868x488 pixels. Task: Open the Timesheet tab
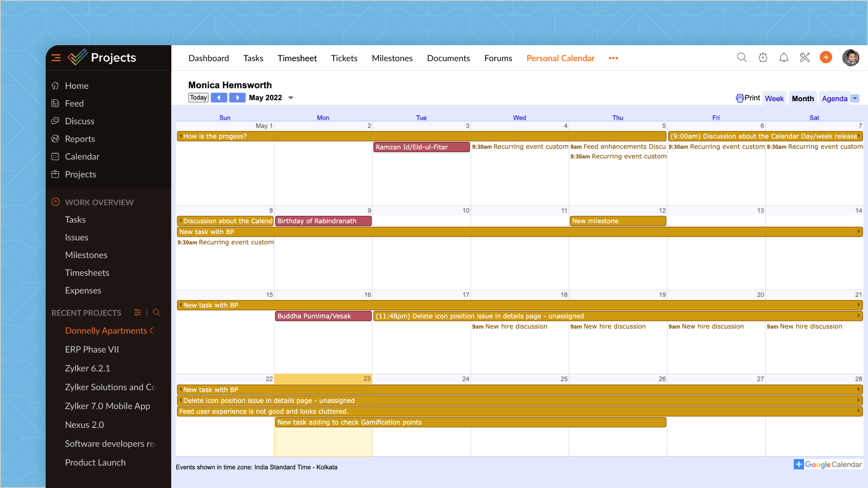(297, 58)
